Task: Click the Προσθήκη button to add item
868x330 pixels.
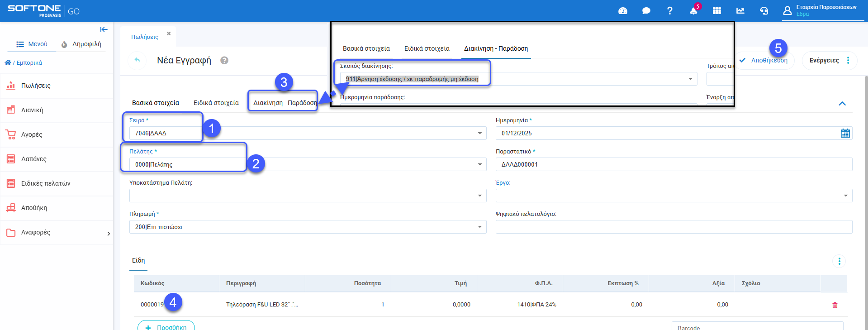Action: pyautogui.click(x=166, y=327)
